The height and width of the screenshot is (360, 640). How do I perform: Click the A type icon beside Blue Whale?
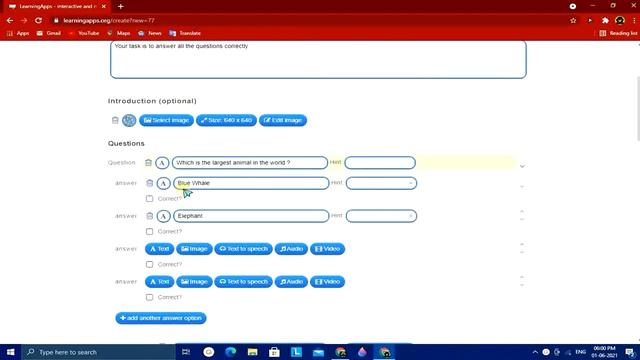click(163, 183)
